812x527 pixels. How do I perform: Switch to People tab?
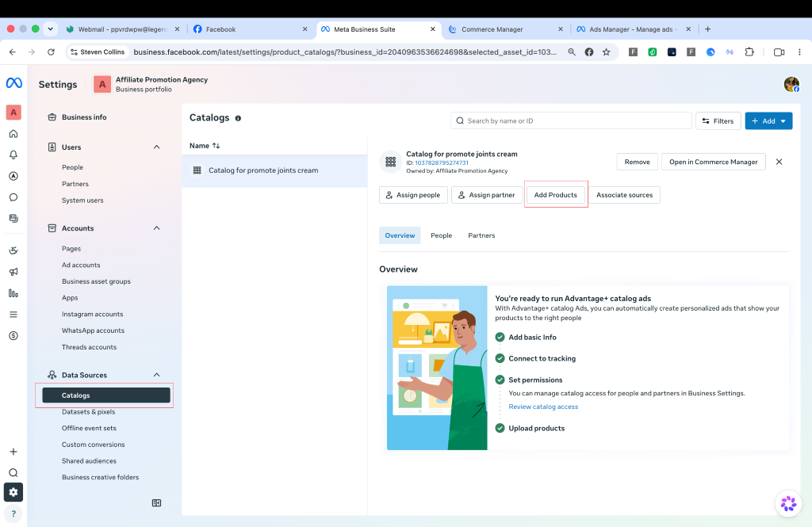click(x=441, y=235)
